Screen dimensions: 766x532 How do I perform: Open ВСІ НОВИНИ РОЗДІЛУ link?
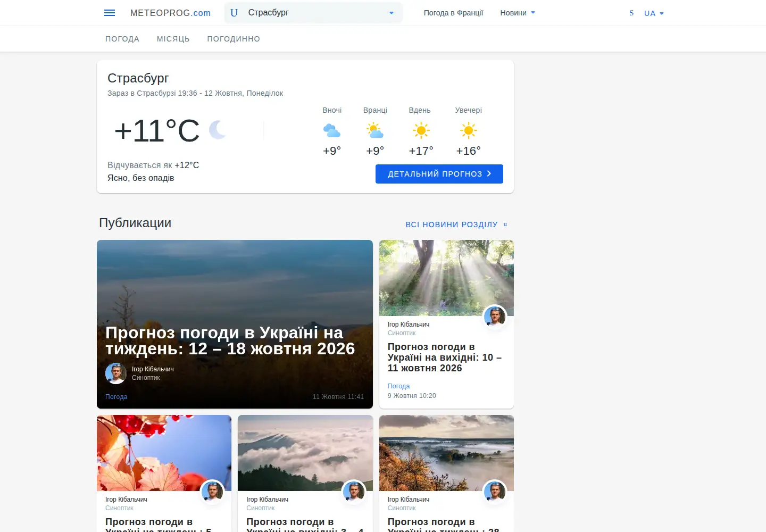click(452, 225)
